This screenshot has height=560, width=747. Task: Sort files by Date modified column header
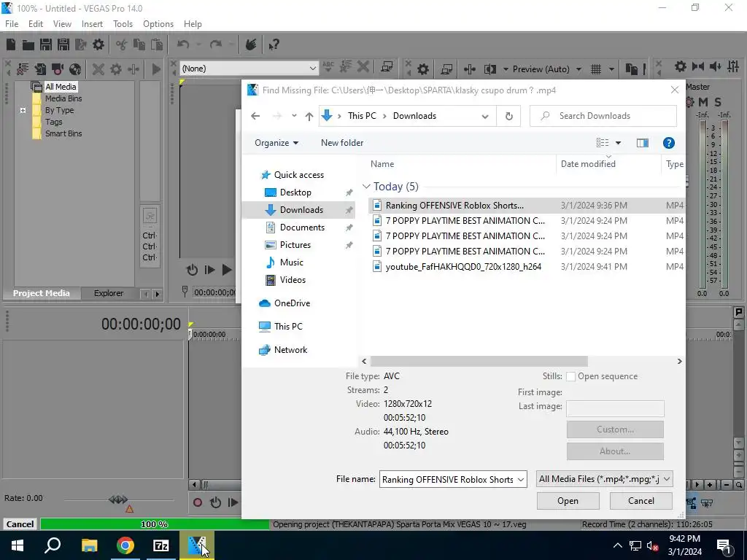tap(588, 164)
